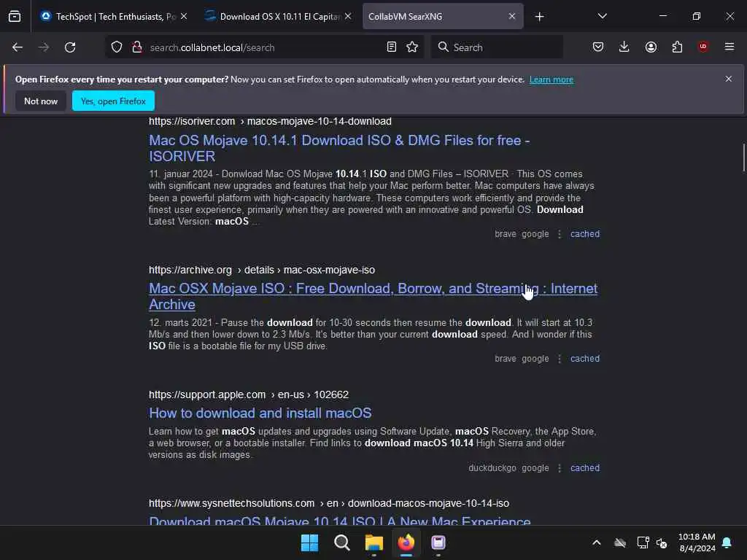Image resolution: width=747 pixels, height=560 pixels.
Task: Open the uBlock Origin extension icon
Action: (x=703, y=47)
